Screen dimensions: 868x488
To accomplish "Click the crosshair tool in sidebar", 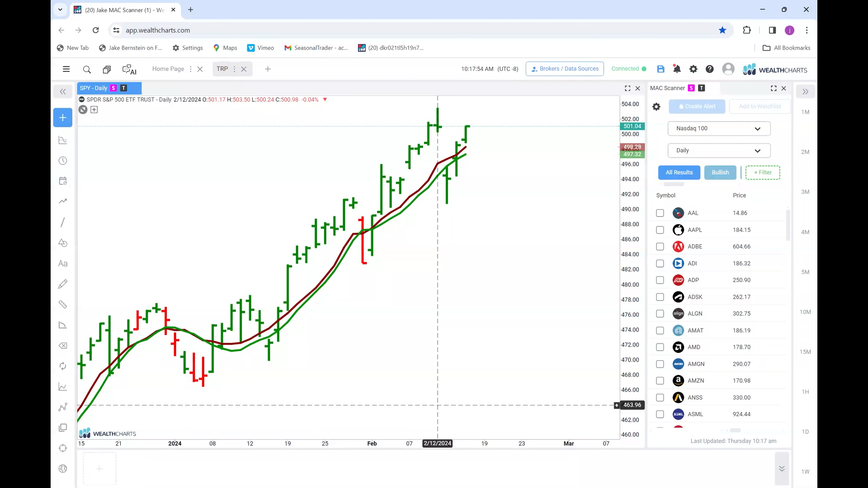I will coord(63,448).
